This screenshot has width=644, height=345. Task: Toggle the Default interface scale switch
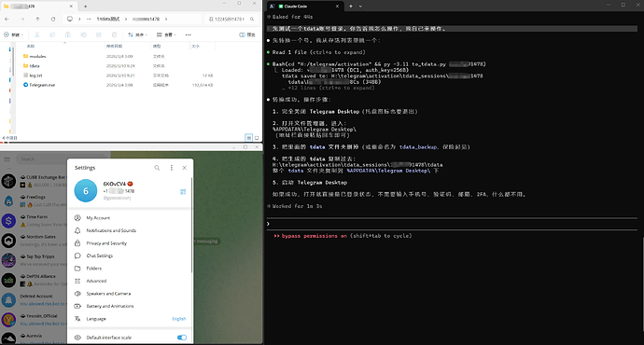pos(182,338)
